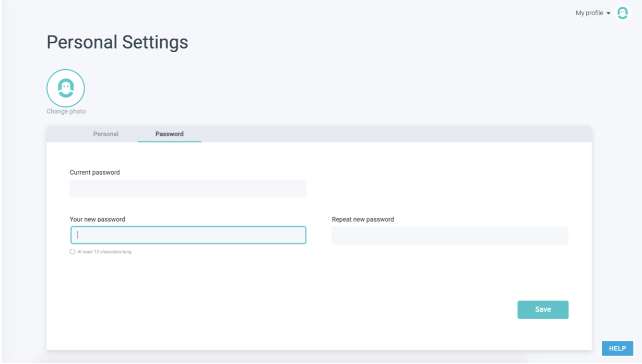This screenshot has width=642, height=364.
Task: Open the HELP button
Action: (617, 348)
